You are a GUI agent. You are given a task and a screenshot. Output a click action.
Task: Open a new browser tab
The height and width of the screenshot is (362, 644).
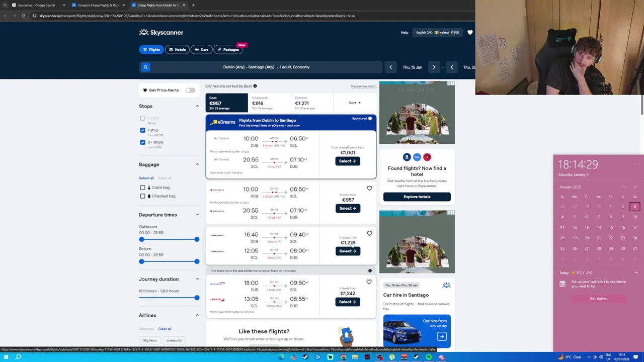193,5
